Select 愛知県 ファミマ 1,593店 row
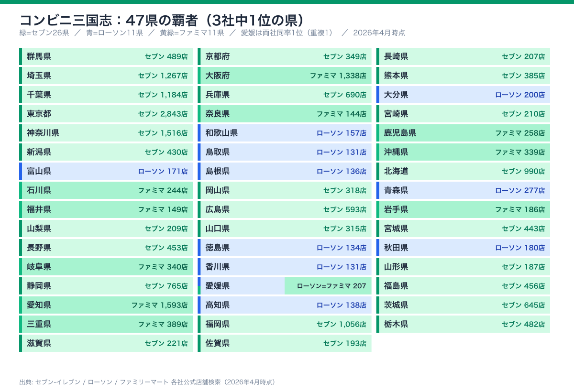This screenshot has height=392, width=574. [106, 305]
